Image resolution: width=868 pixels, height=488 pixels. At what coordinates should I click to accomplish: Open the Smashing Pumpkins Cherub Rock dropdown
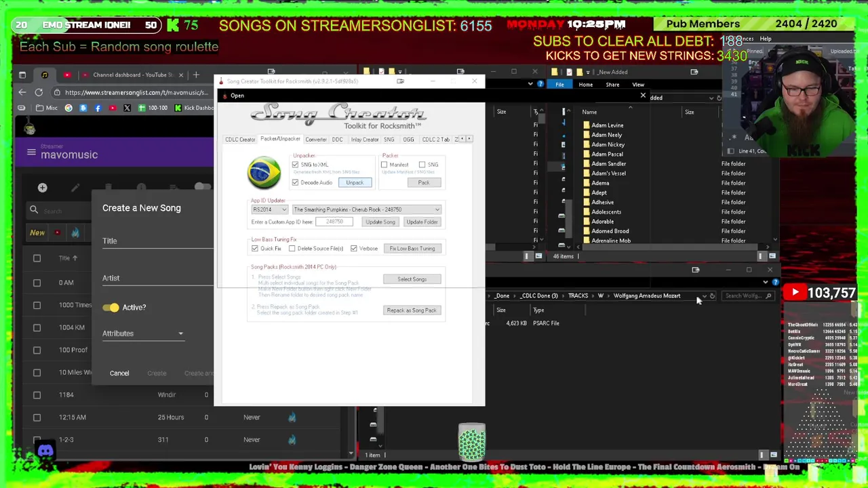click(366, 209)
